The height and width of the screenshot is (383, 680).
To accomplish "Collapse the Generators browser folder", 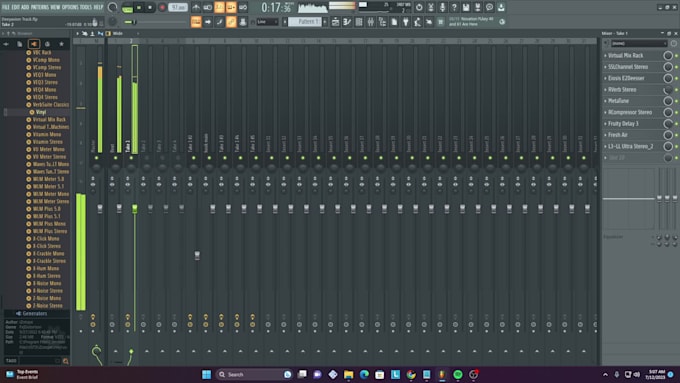I will pyautogui.click(x=32, y=313).
